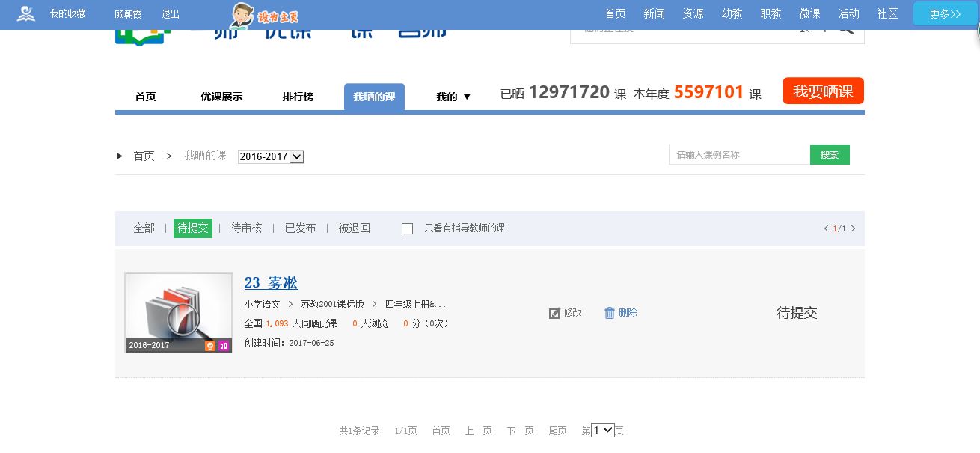Click the orange badge icon on the lesson thumbnail

210,346
